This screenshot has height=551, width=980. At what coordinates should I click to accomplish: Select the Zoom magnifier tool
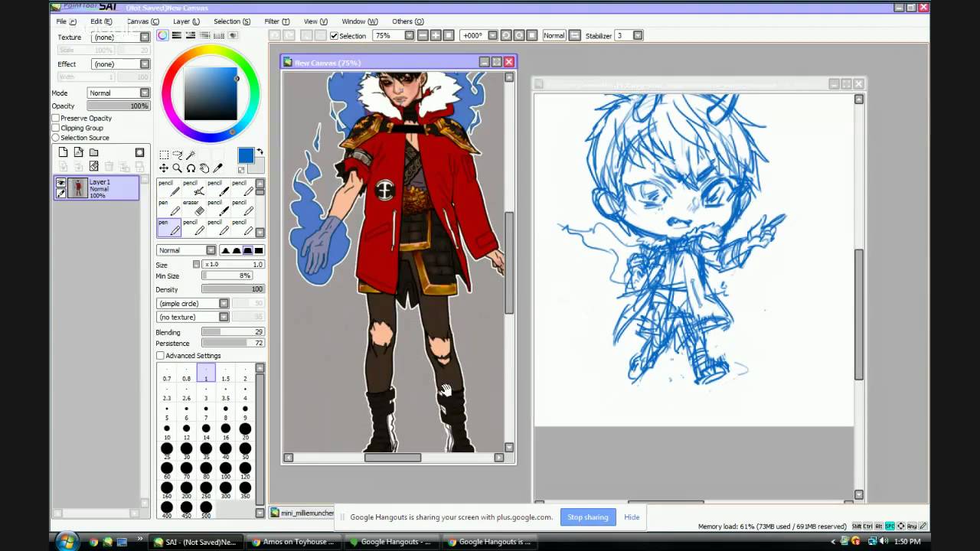[x=177, y=168]
